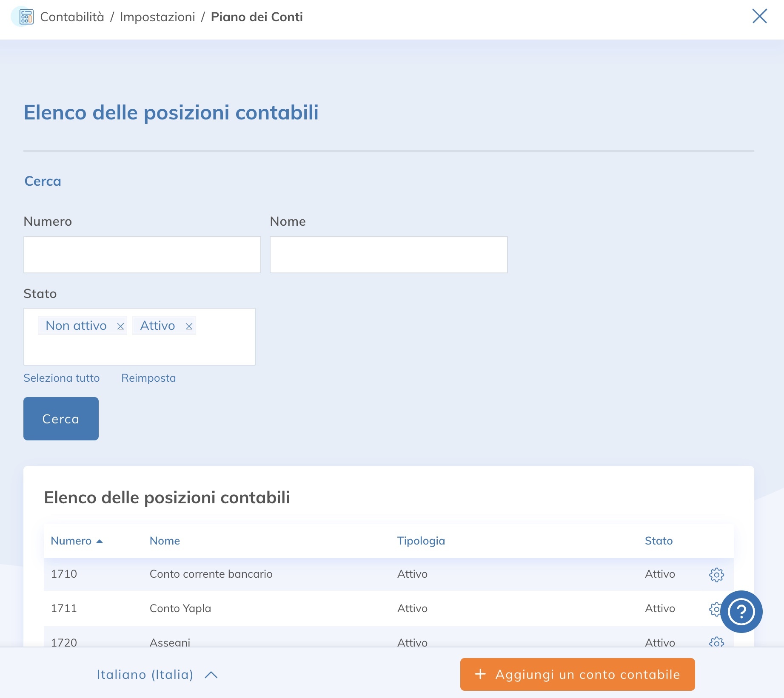Close the Piano dei Conti view

point(760,17)
